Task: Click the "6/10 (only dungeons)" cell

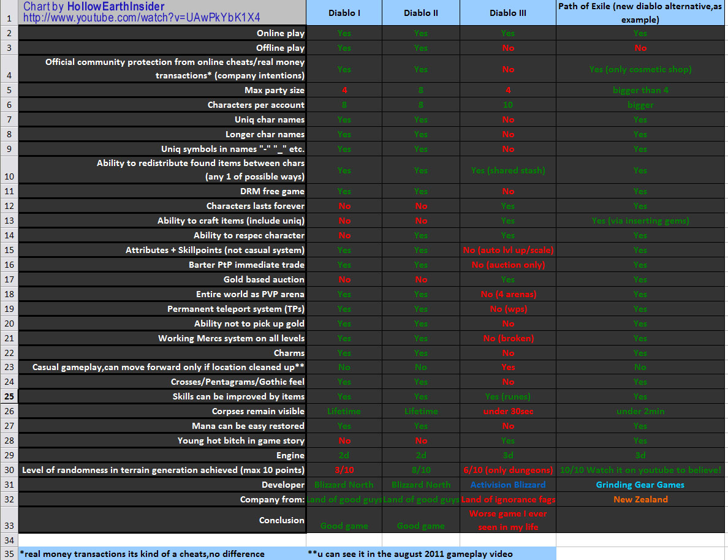Action: pos(508,470)
